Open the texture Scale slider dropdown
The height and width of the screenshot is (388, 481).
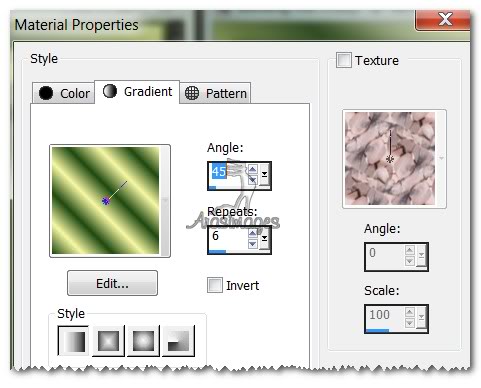pos(422,318)
